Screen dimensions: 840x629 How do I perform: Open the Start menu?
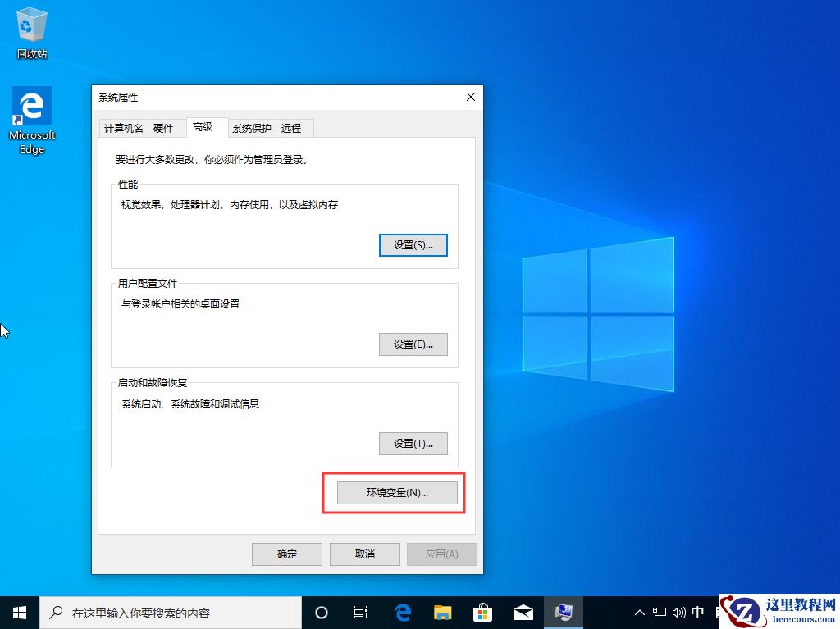coord(19,612)
